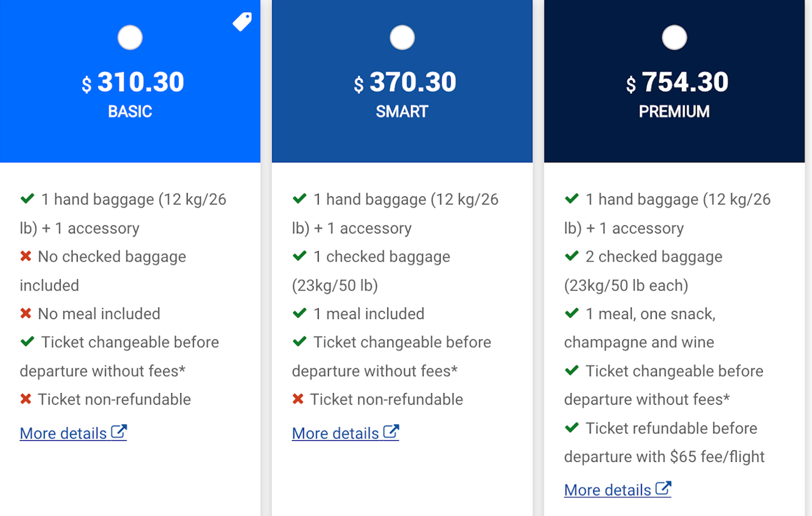Image resolution: width=812 pixels, height=516 pixels.
Task: Click the red X next to No checked baggage
Action: tap(26, 256)
